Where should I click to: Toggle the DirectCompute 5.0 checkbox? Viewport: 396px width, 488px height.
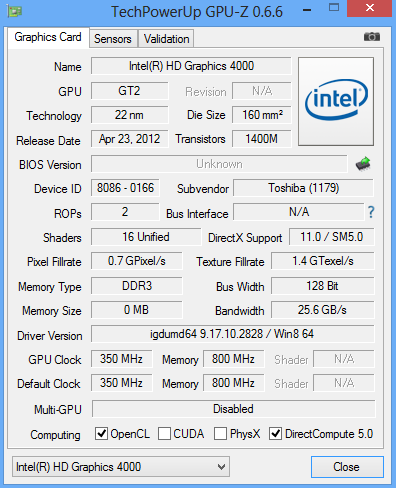pyautogui.click(x=275, y=434)
